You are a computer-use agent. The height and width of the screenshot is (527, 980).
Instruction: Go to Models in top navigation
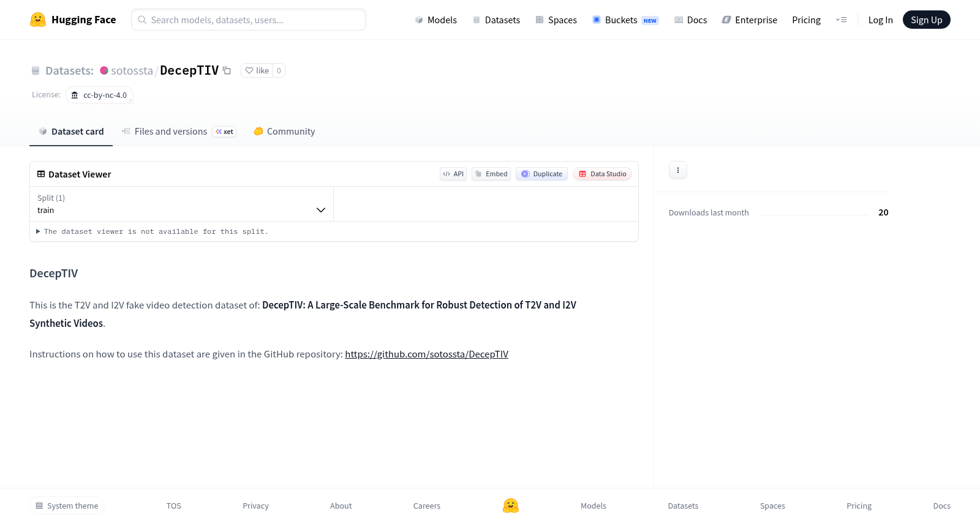coord(435,20)
